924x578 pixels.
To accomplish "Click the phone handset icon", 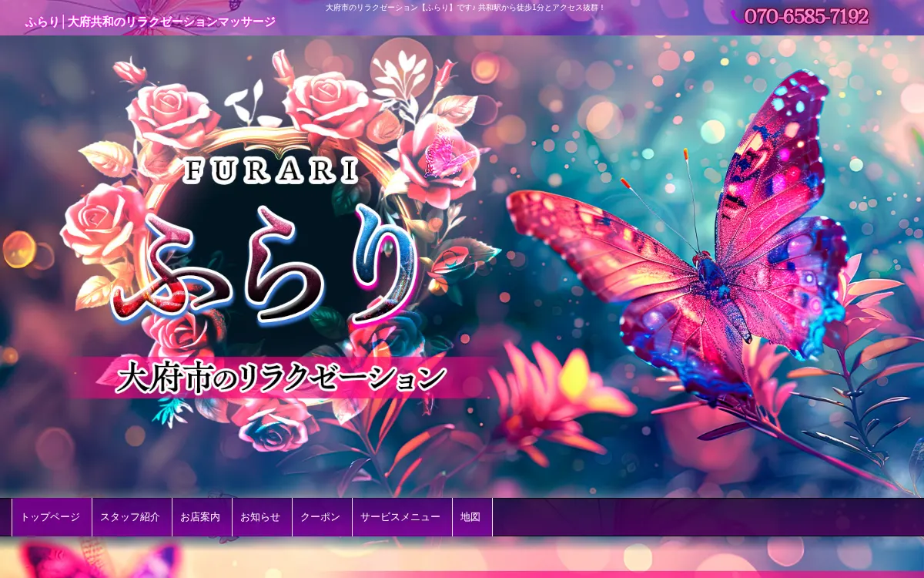I will pos(736,17).
